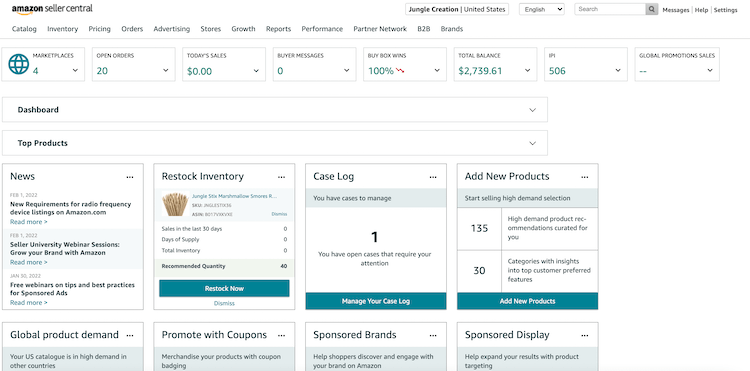Click the Amazon Seller Central logo
Image resolution: width=750 pixels, height=371 pixels.
pyautogui.click(x=52, y=9)
